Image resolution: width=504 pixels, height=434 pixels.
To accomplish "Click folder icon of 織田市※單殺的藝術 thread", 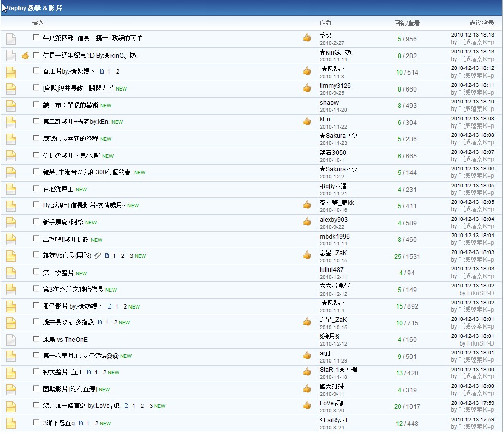I will [11, 106].
